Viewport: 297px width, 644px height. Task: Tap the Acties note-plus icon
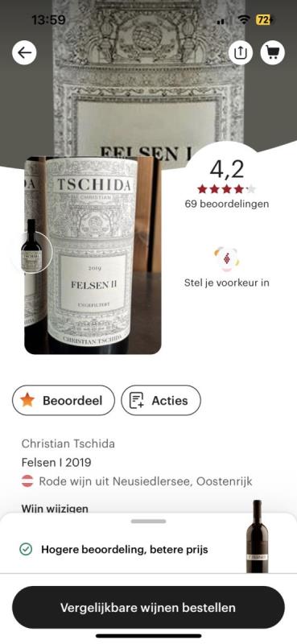(x=137, y=400)
